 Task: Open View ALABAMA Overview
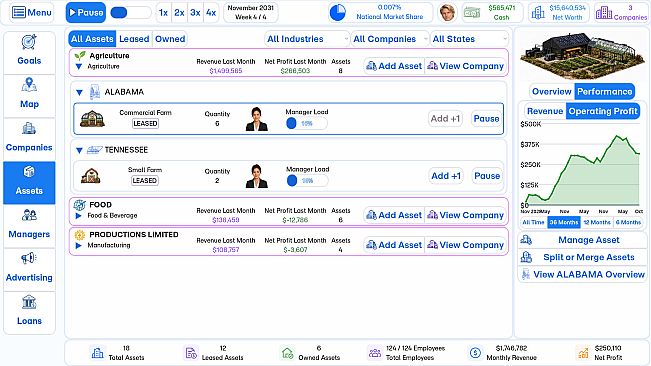click(x=583, y=275)
